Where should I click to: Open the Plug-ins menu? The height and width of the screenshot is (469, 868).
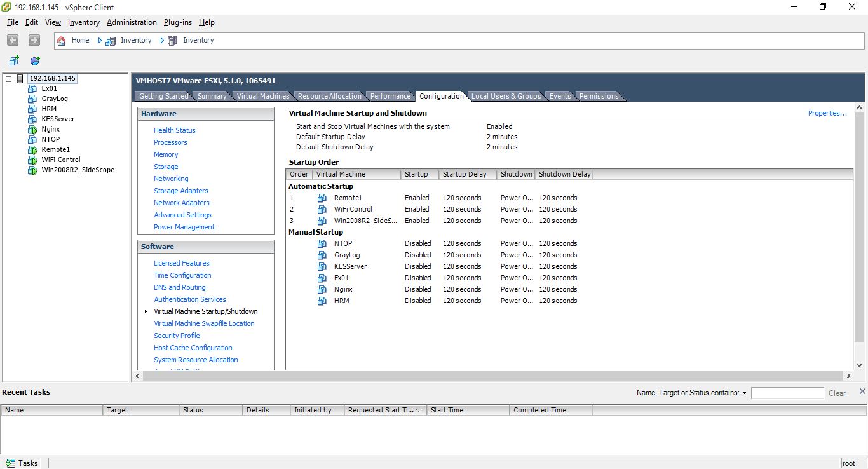click(x=178, y=22)
